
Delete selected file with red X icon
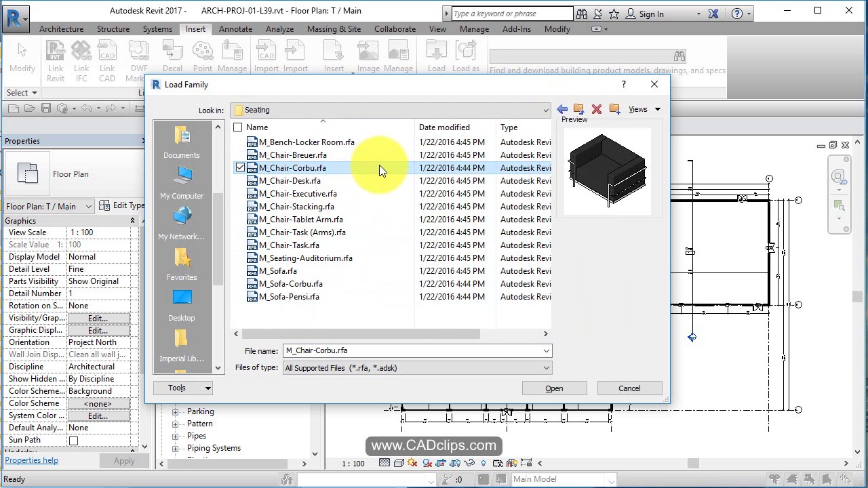pyautogui.click(x=595, y=108)
